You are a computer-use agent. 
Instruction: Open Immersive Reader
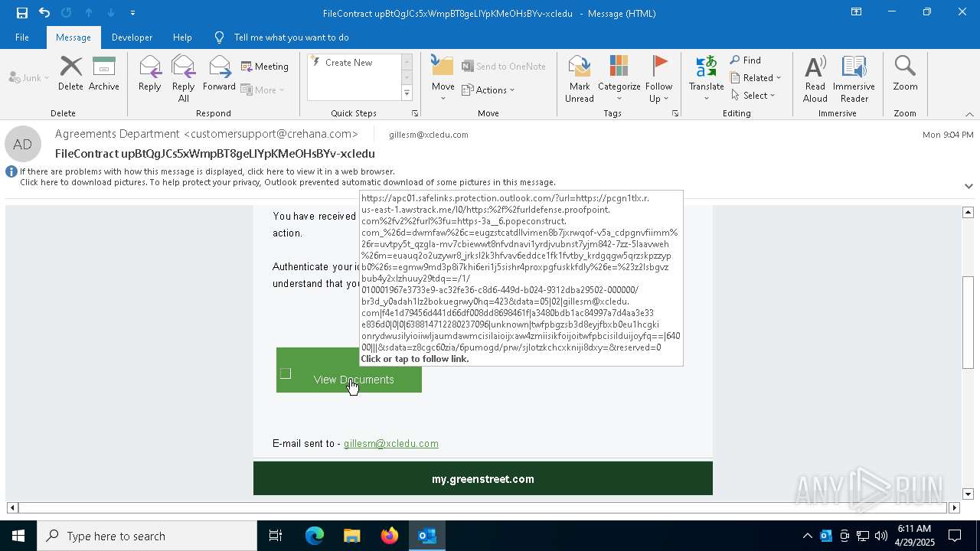(x=854, y=79)
